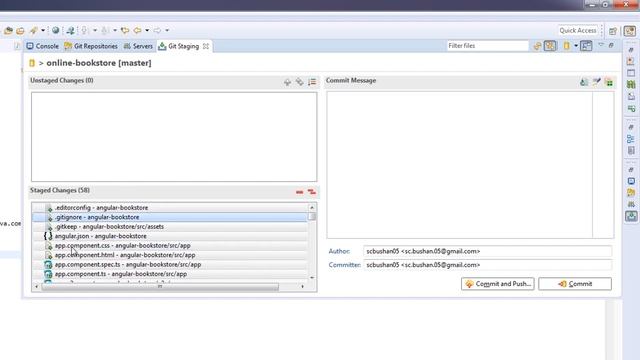Screen dimensions: 640x360
Task: Open dropdown beside first greyed annotation icon
Action: point(95,30)
